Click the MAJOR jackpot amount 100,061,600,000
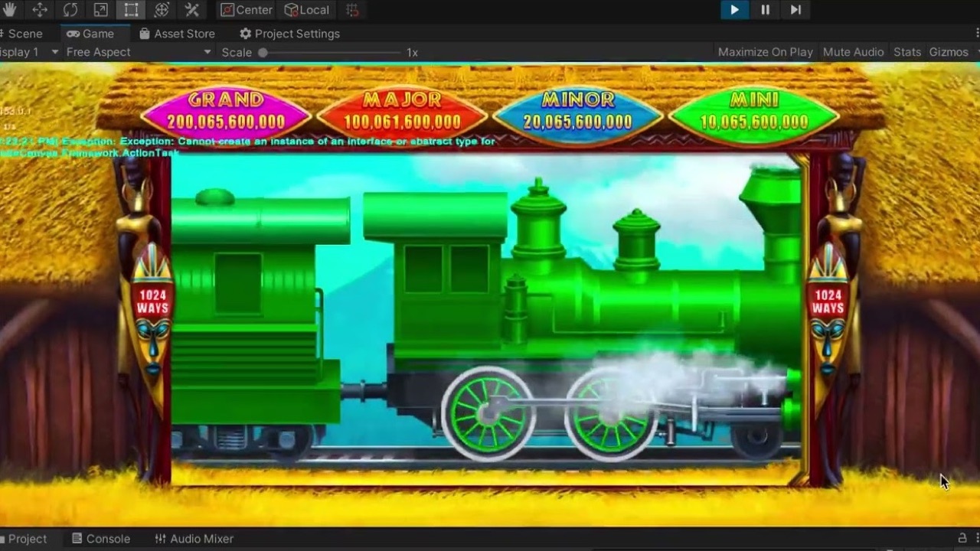Screen dimensions: 980x551 click(x=402, y=122)
